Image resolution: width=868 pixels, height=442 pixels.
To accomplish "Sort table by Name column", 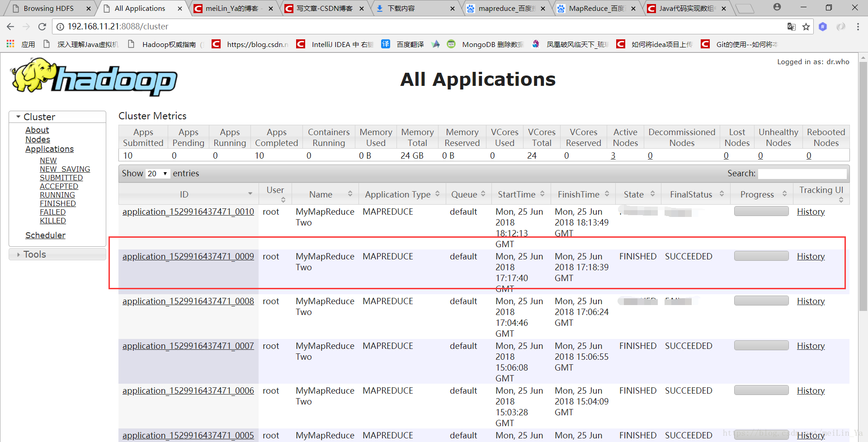I will (350, 193).
